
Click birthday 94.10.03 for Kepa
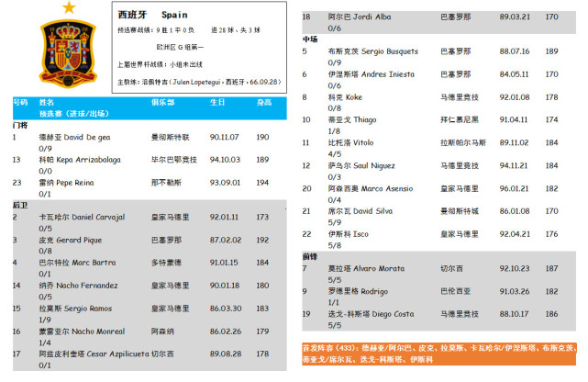225,160
